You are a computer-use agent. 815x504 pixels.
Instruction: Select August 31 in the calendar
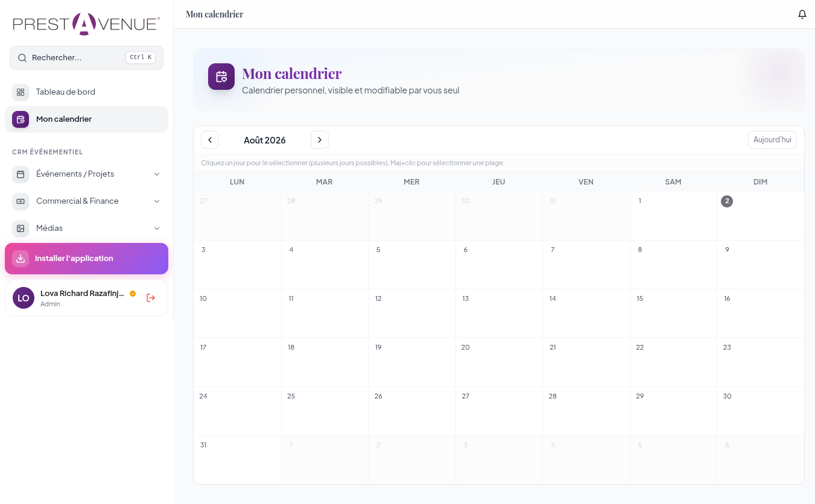[x=237, y=460]
